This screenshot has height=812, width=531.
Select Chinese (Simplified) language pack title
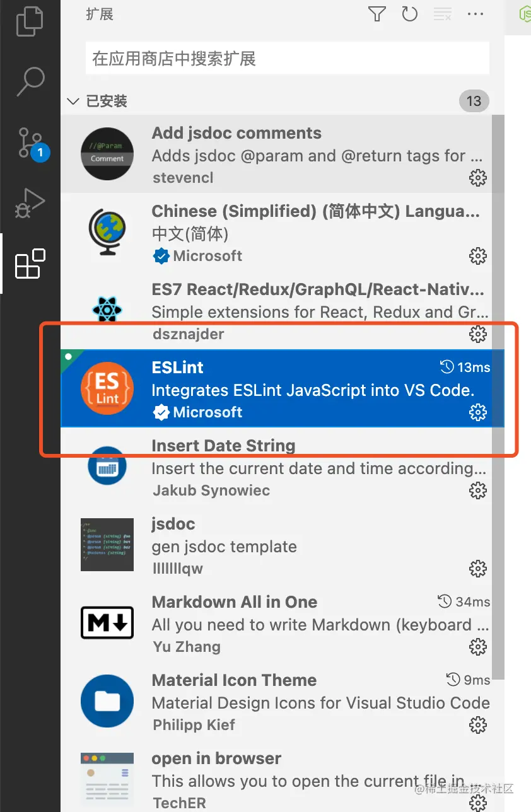pos(316,211)
